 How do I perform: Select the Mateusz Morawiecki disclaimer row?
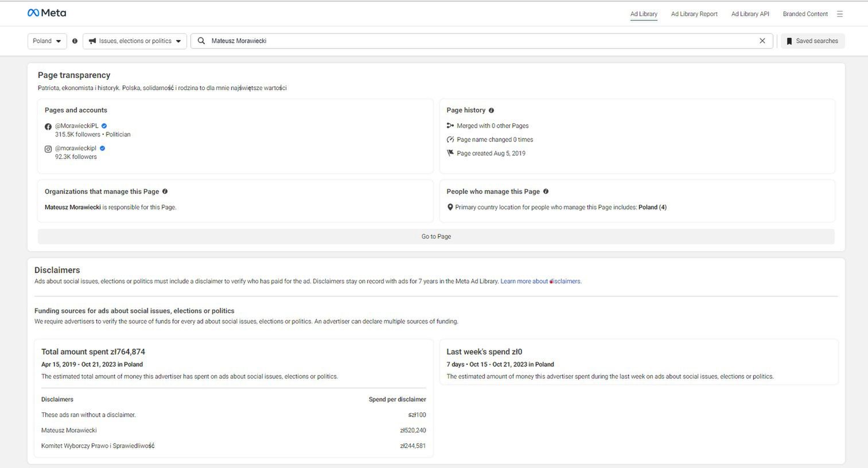point(233,430)
